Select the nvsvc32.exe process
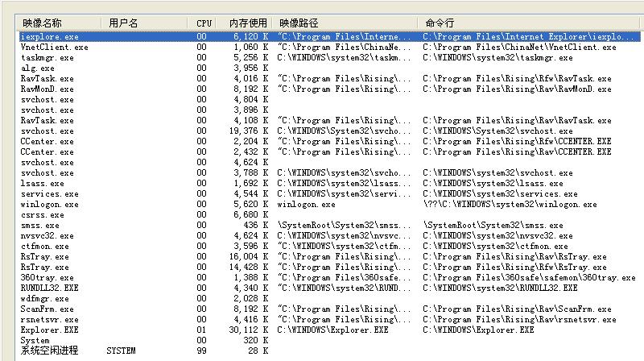This screenshot has width=644, height=361. 47,236
